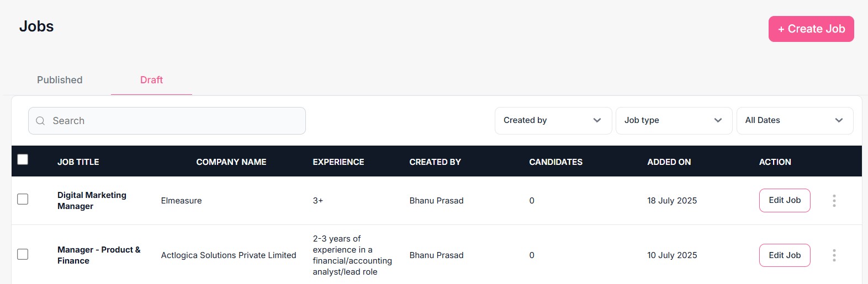Check the Manager - Product & Finance row checkbox
Image resolution: width=868 pixels, height=284 pixels.
[23, 254]
